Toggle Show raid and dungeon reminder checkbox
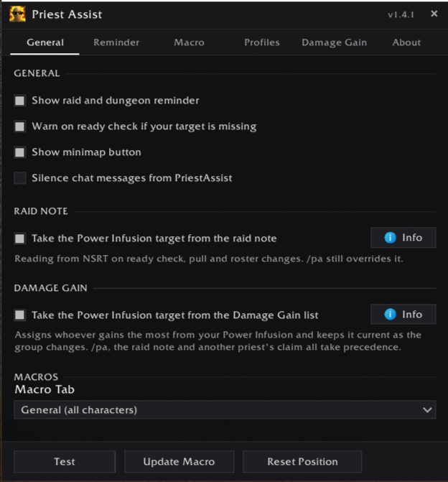448x482 pixels. tap(20, 101)
